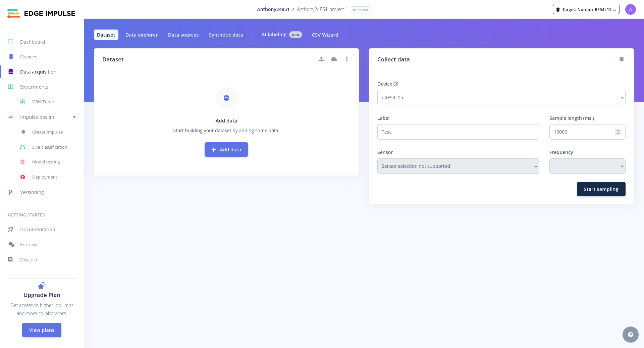
Task: Click the Model testing clipboard icon
Action: (22, 162)
